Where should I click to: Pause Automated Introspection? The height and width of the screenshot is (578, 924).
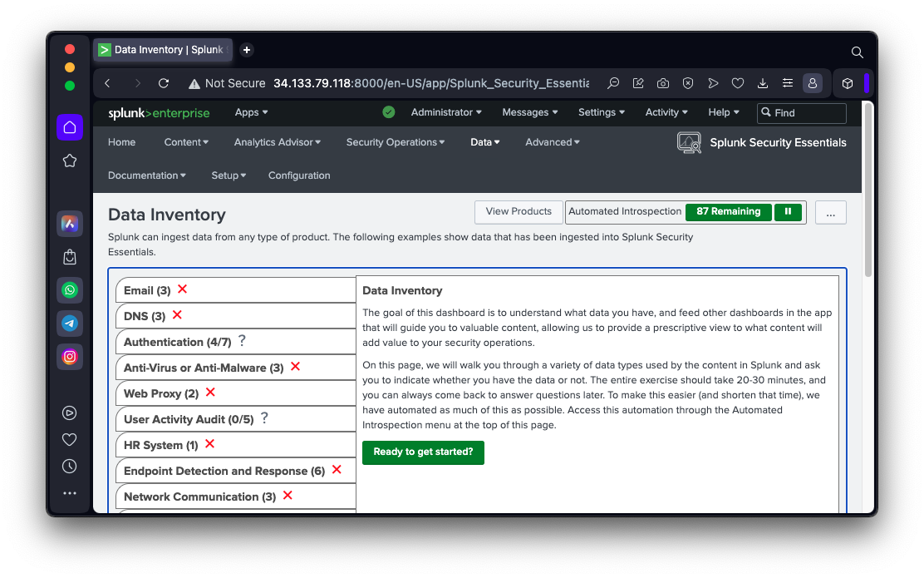[x=788, y=211]
